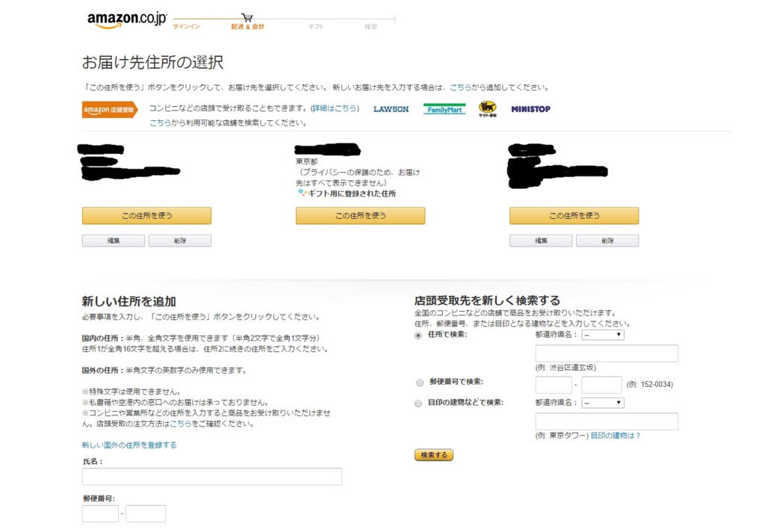765x532 pixels.
Task: Click the 確認 progress step
Action: click(x=371, y=26)
